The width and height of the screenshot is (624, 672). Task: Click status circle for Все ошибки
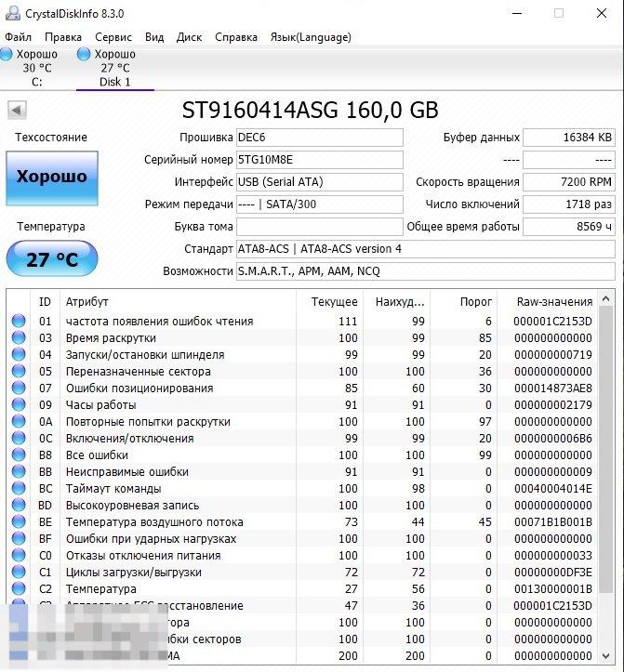tap(19, 455)
